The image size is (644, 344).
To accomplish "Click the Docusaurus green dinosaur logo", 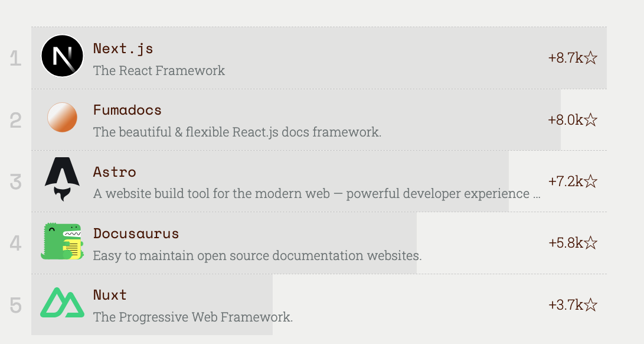I will tap(62, 241).
